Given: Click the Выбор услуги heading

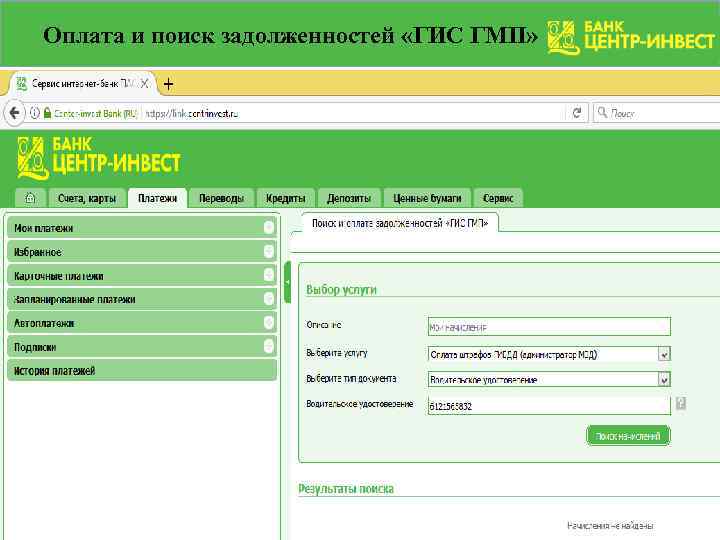Looking at the screenshot, I should coord(341,290).
